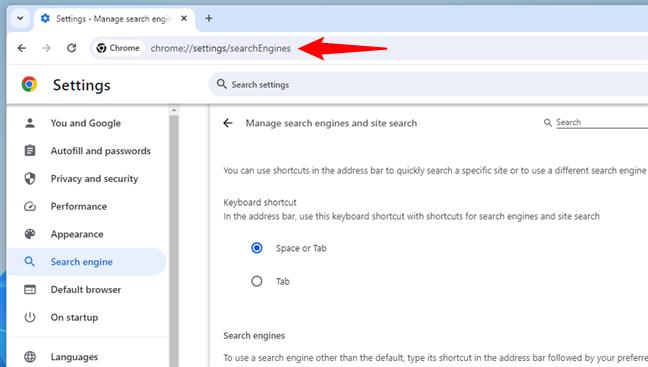Click the Search engines section heading
This screenshot has width=648, height=367.
[x=254, y=336]
